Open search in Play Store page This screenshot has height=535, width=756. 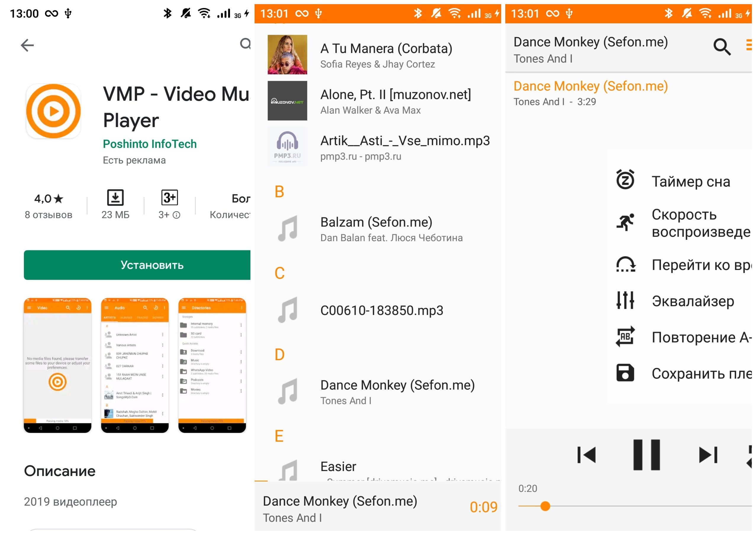tap(246, 44)
